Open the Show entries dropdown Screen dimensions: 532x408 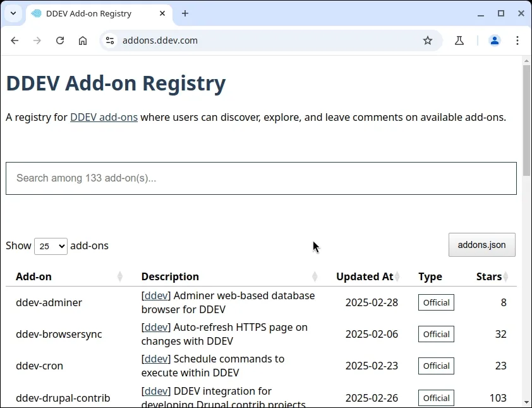tap(51, 246)
